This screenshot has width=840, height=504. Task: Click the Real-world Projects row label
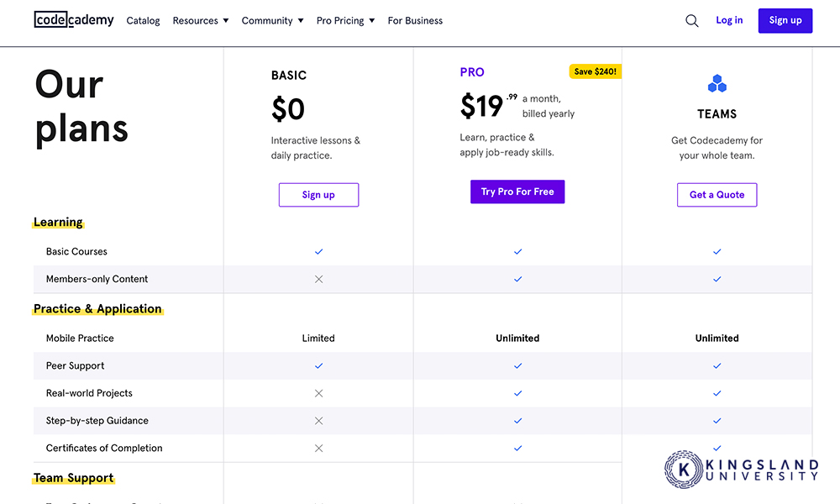(89, 393)
